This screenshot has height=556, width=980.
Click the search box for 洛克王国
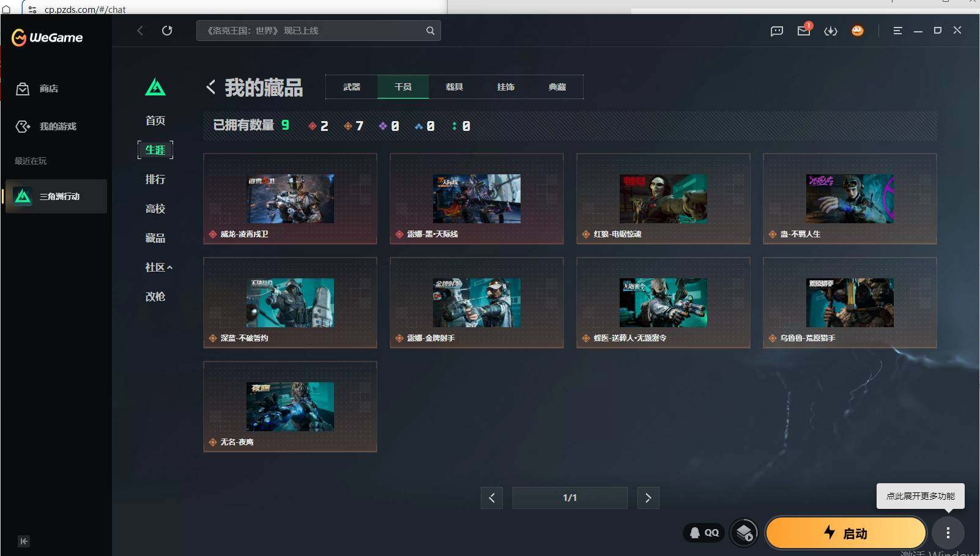[x=319, y=31]
